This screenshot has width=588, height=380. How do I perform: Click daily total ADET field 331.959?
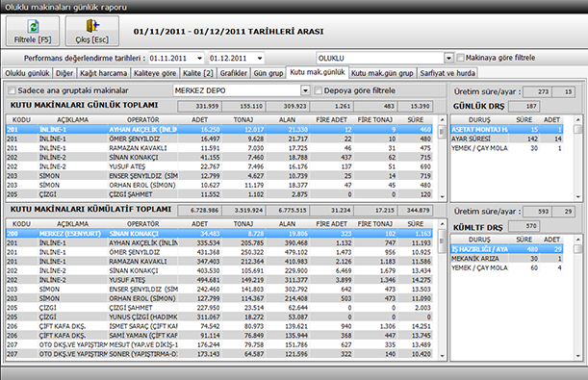[x=200, y=107]
